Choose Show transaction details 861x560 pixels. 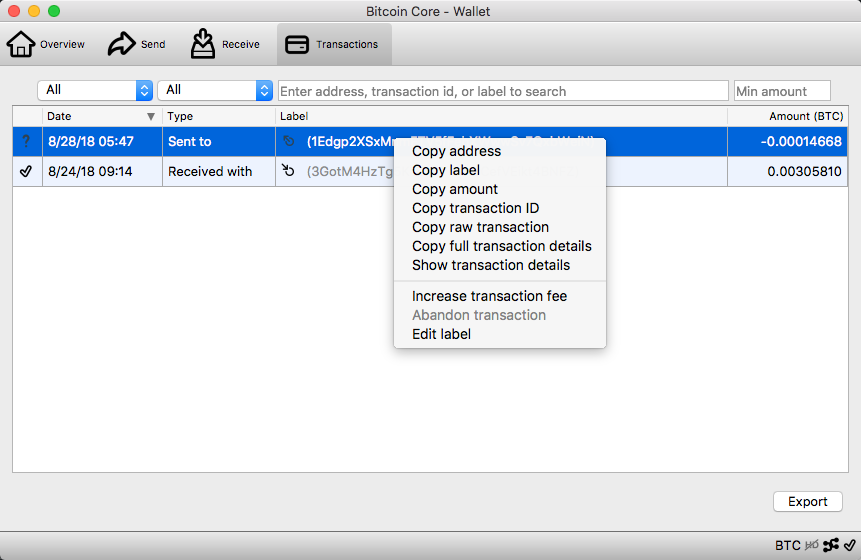coord(491,265)
